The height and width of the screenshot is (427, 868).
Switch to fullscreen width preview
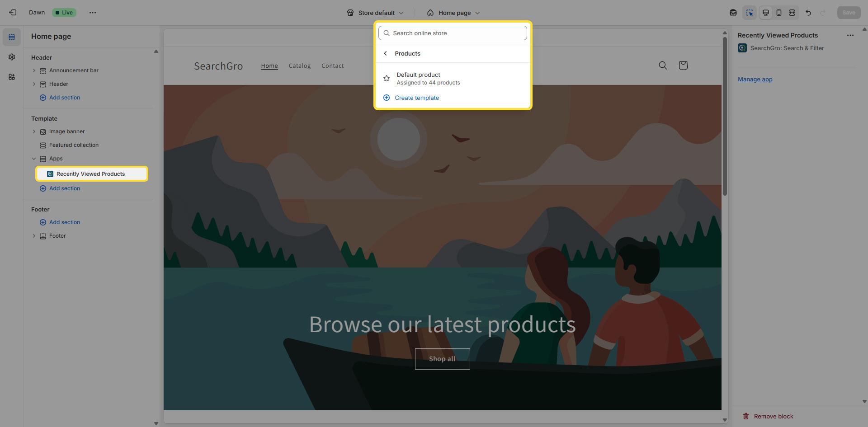pyautogui.click(x=792, y=13)
